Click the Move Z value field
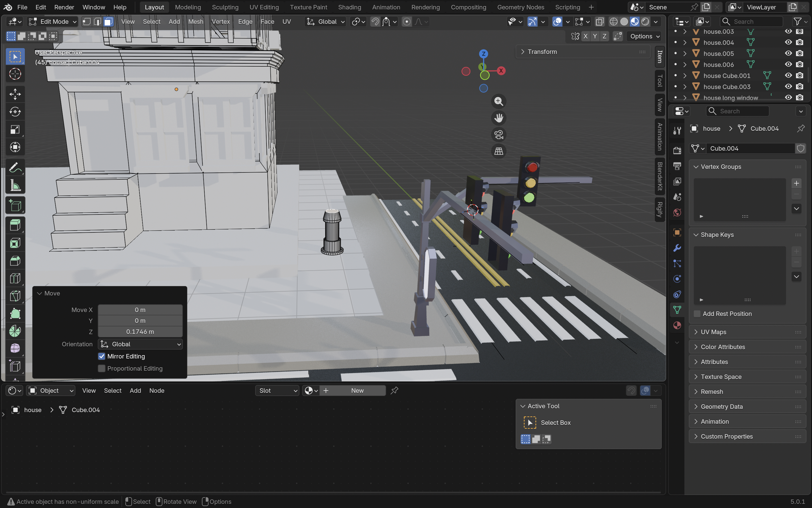Screen dimensions: 812x508 pos(140,332)
